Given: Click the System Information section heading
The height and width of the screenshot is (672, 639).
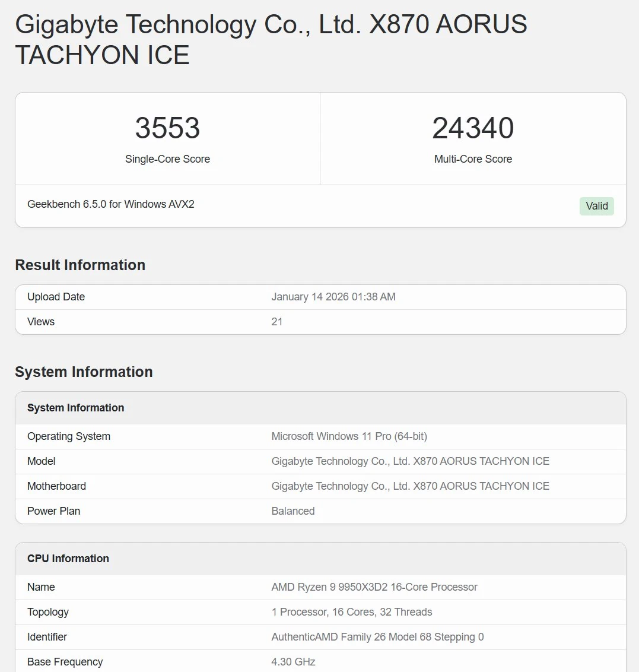Looking at the screenshot, I should pos(84,372).
